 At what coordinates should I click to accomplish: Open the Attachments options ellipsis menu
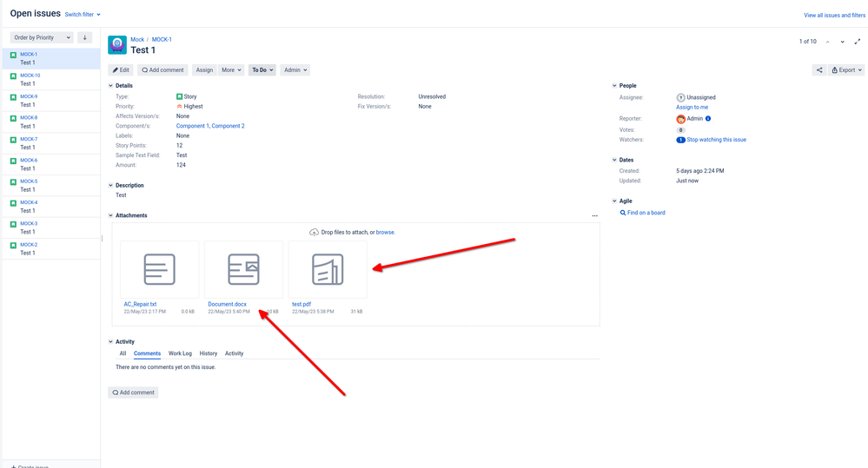pos(594,215)
